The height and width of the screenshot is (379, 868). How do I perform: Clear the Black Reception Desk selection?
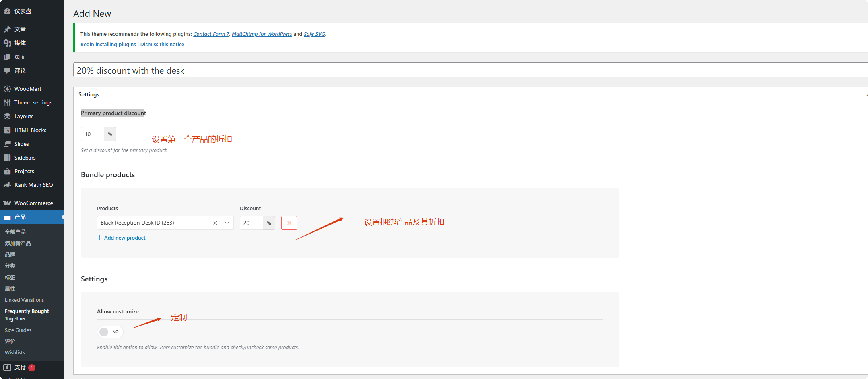[x=215, y=223]
